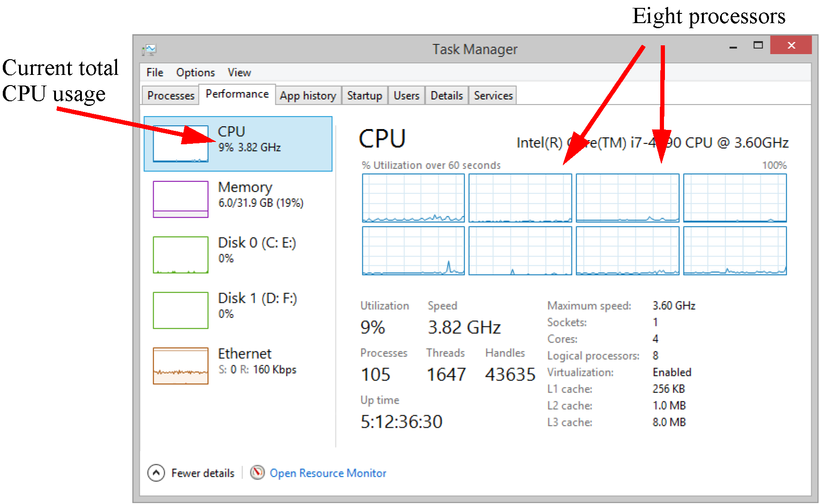
Task: Open the Options menu
Action: coord(195,73)
